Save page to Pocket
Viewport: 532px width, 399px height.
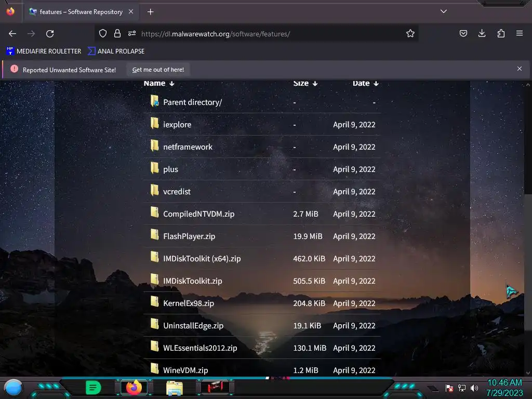[463, 33]
